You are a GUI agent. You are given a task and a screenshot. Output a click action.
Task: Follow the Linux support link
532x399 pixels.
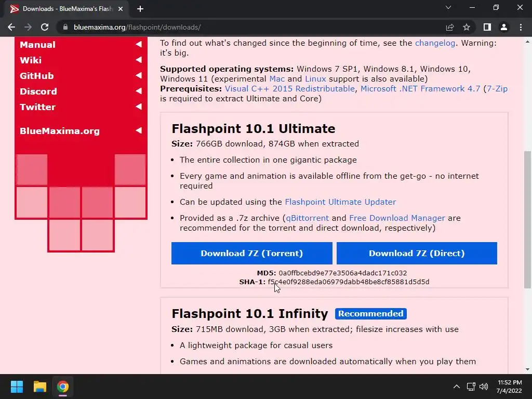click(315, 79)
